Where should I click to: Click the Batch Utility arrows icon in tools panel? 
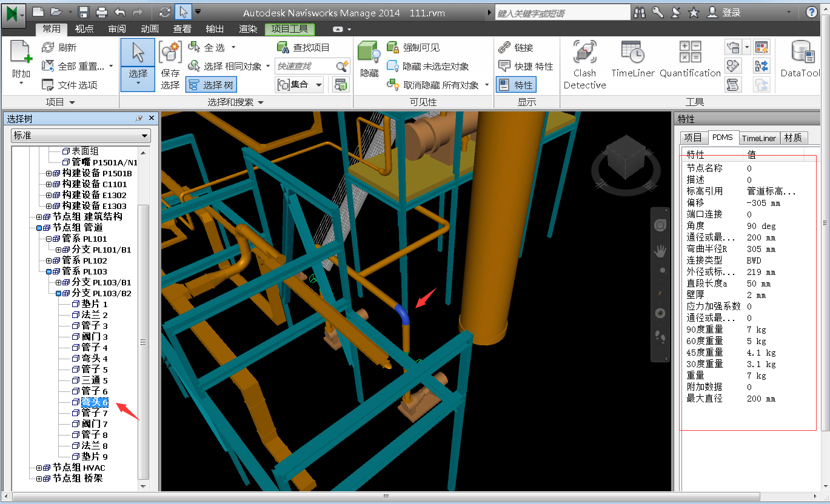[x=761, y=66]
